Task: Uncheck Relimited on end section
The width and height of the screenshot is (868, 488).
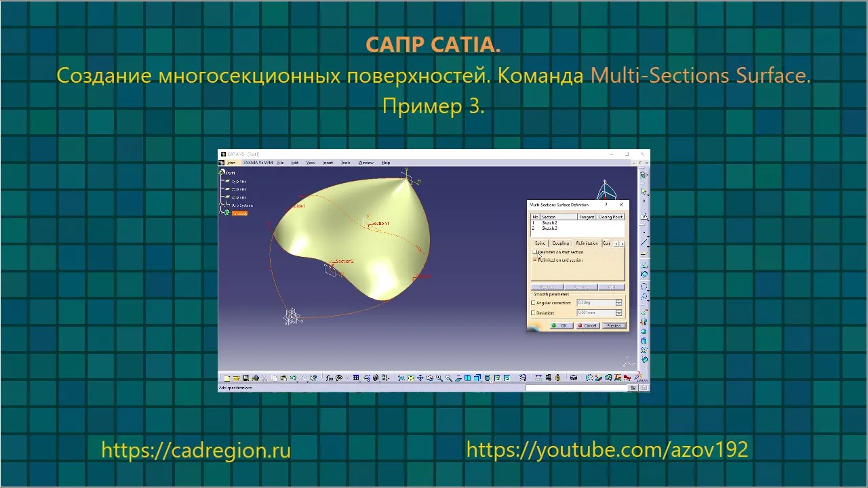Action: (534, 260)
